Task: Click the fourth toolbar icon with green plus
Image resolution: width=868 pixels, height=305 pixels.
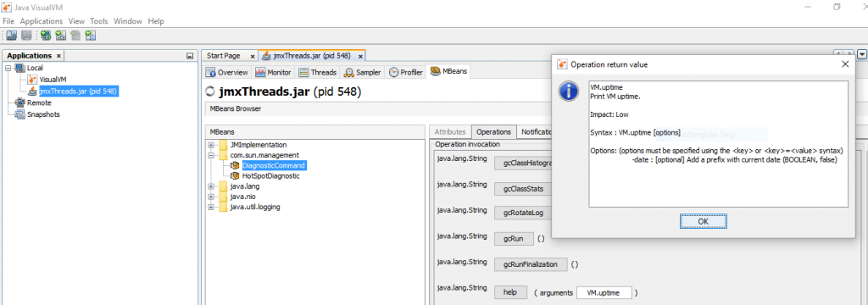Action: (61, 36)
